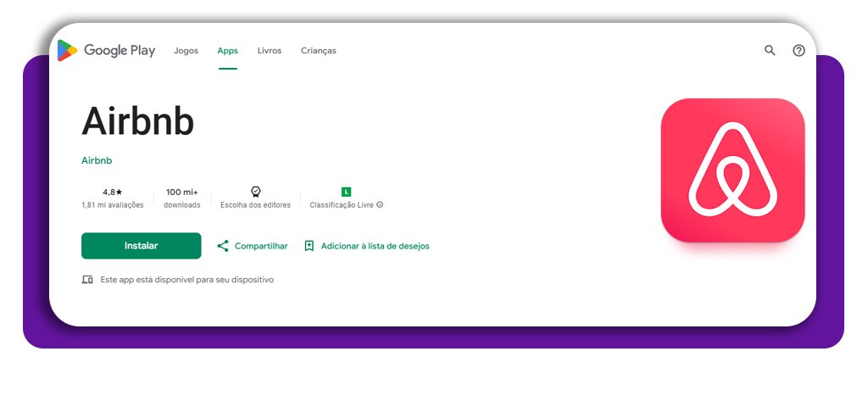Go to the Crianças tab

click(x=319, y=50)
